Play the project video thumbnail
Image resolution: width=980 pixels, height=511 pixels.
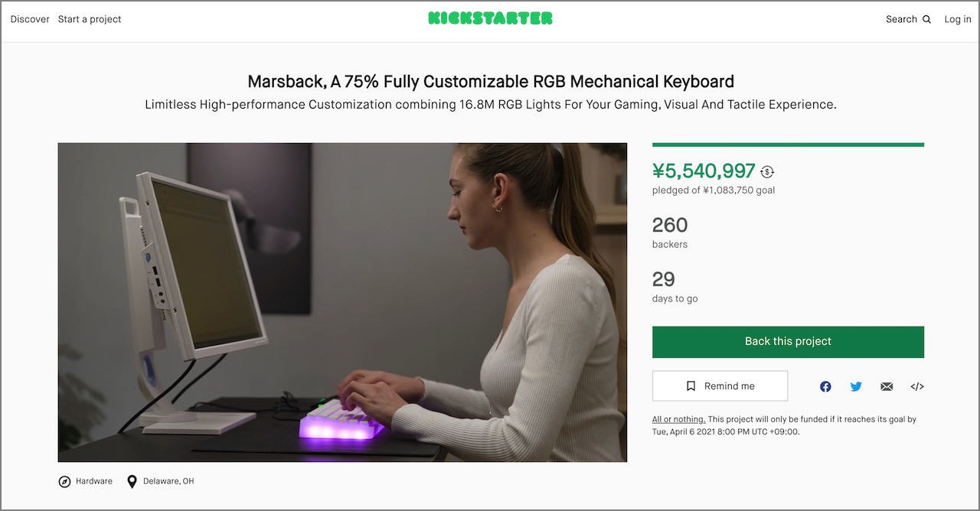pyautogui.click(x=342, y=302)
